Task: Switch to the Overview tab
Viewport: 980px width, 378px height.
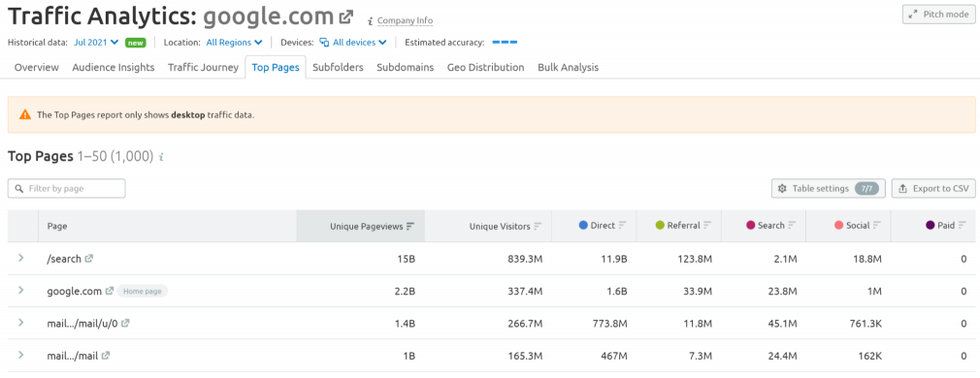Action: click(x=36, y=68)
